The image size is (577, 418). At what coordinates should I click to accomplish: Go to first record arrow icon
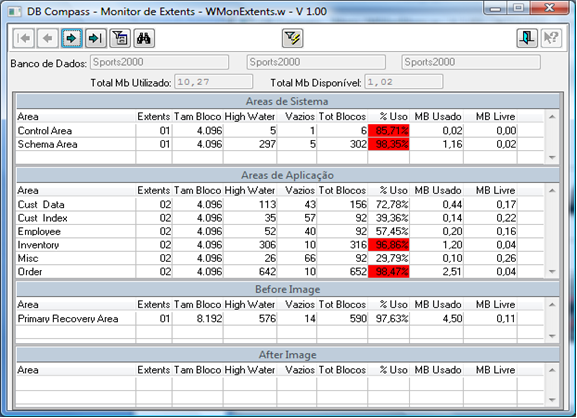(x=24, y=38)
